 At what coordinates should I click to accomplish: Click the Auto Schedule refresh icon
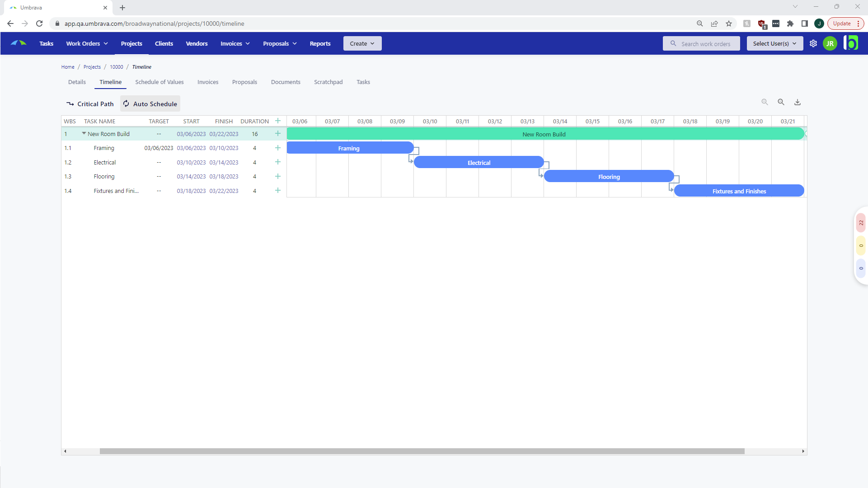pos(126,103)
